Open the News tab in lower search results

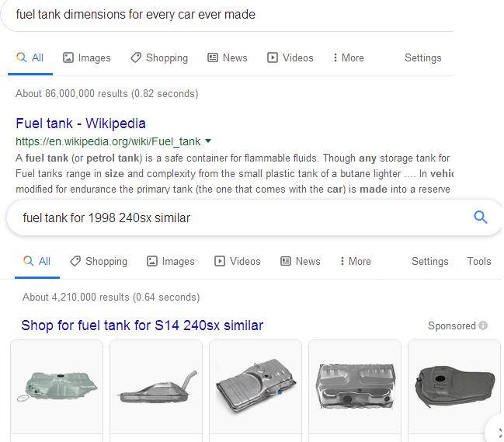point(301,261)
